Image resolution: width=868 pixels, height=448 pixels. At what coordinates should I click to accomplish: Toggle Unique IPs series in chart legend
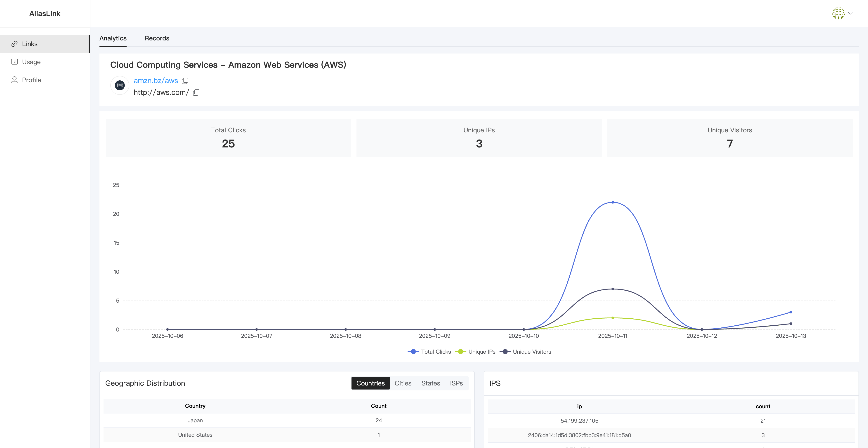475,352
